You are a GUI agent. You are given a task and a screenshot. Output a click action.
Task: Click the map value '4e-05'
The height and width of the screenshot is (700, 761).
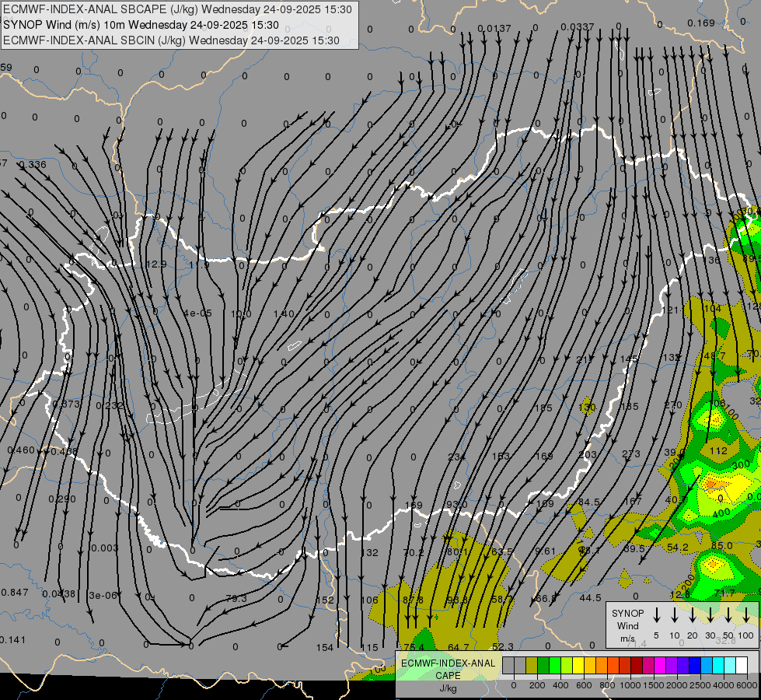point(197,313)
